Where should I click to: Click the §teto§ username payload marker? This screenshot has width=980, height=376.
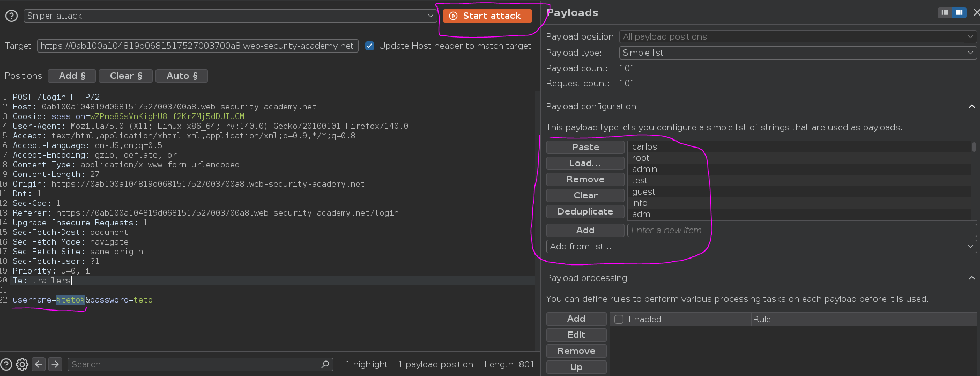(x=71, y=300)
